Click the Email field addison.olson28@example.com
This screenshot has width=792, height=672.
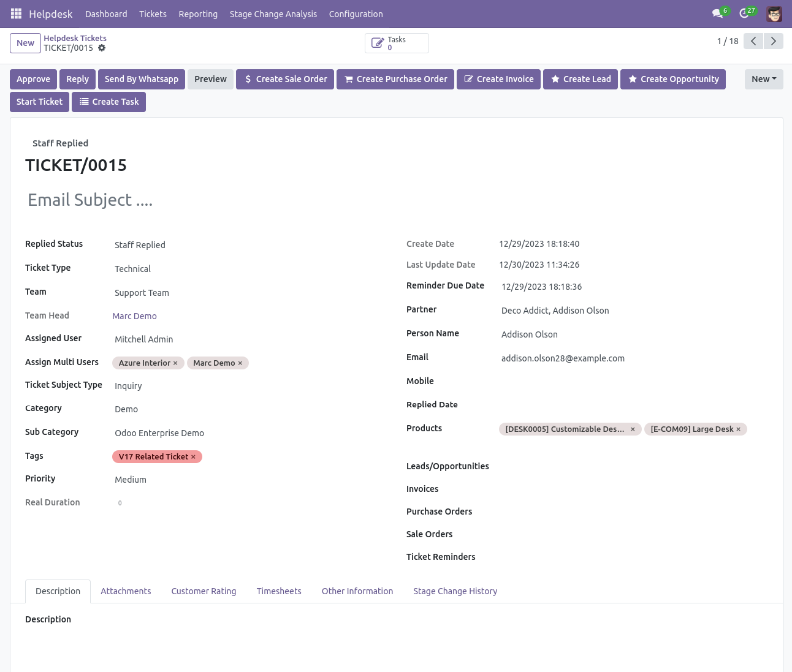pos(633,358)
